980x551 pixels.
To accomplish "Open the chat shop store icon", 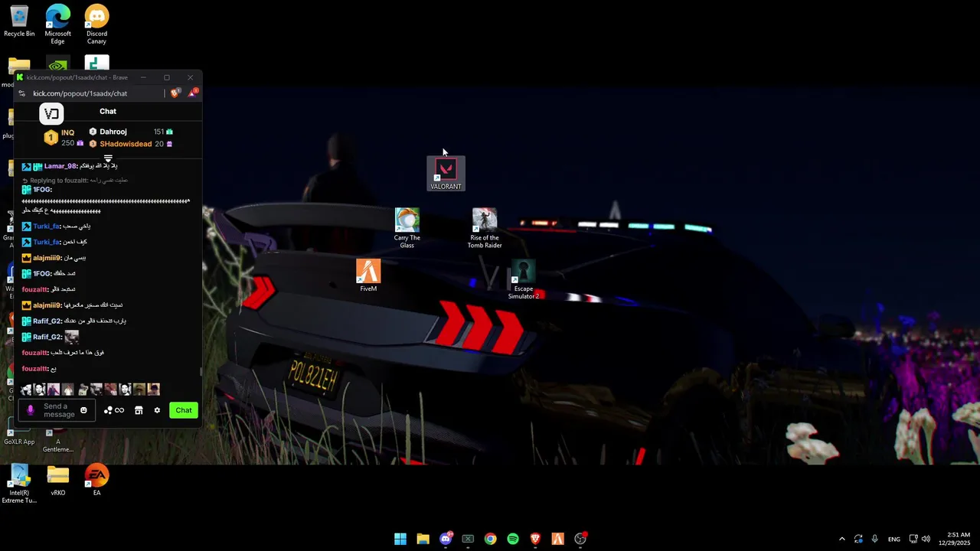I will coord(139,410).
